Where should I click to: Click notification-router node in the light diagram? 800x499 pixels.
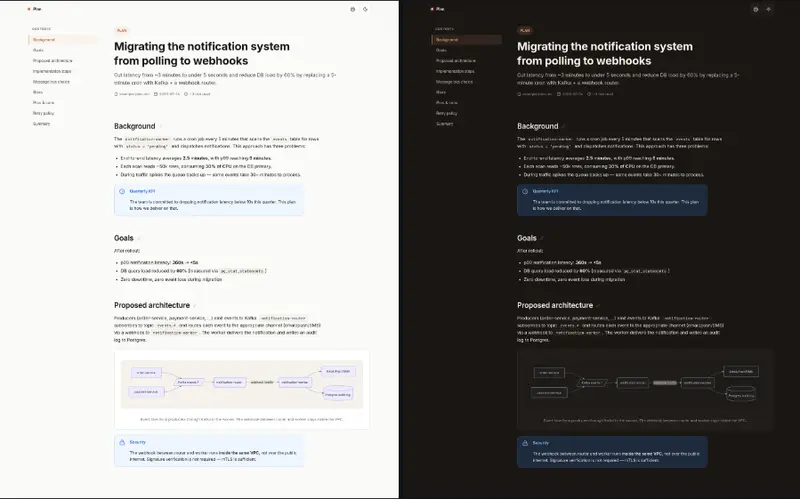coord(230,382)
